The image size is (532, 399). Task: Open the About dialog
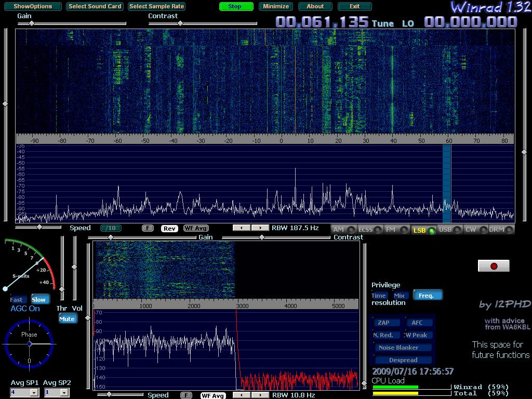[x=315, y=6]
